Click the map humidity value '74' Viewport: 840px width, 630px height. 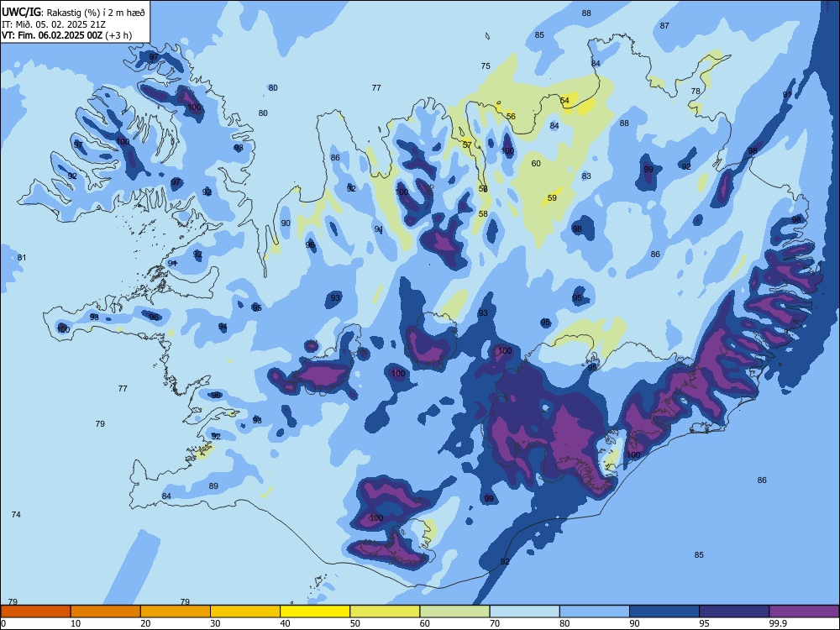[x=16, y=514]
